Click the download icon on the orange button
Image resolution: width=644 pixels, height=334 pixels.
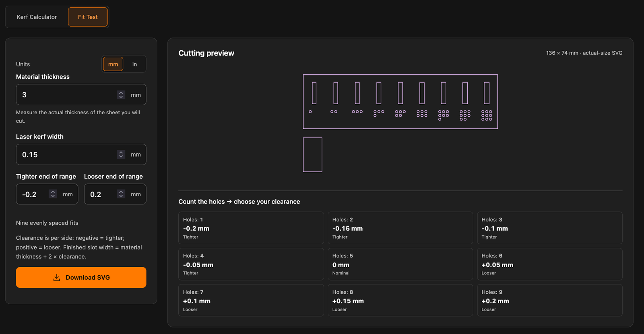coord(57,277)
